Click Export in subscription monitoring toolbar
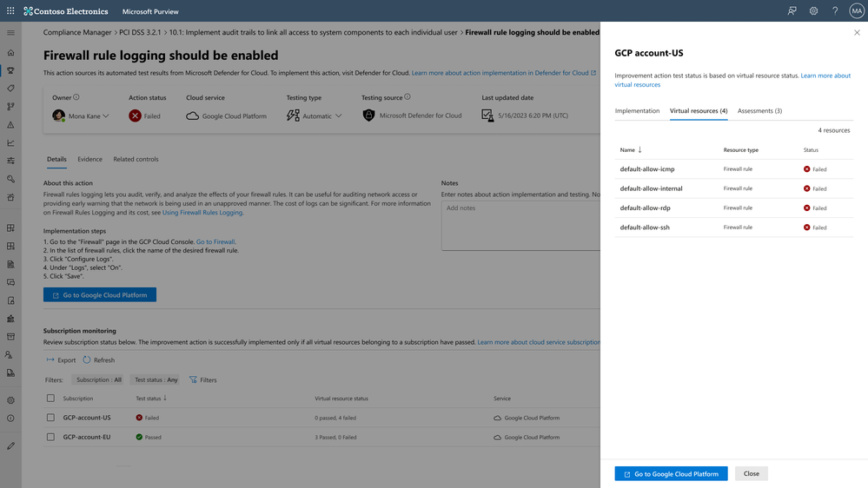 point(61,359)
